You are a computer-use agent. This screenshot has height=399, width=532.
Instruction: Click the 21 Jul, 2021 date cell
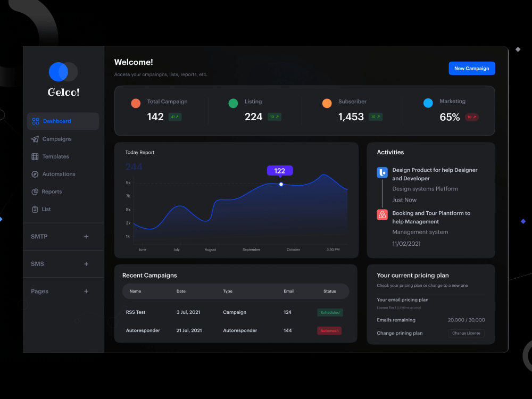189,330
